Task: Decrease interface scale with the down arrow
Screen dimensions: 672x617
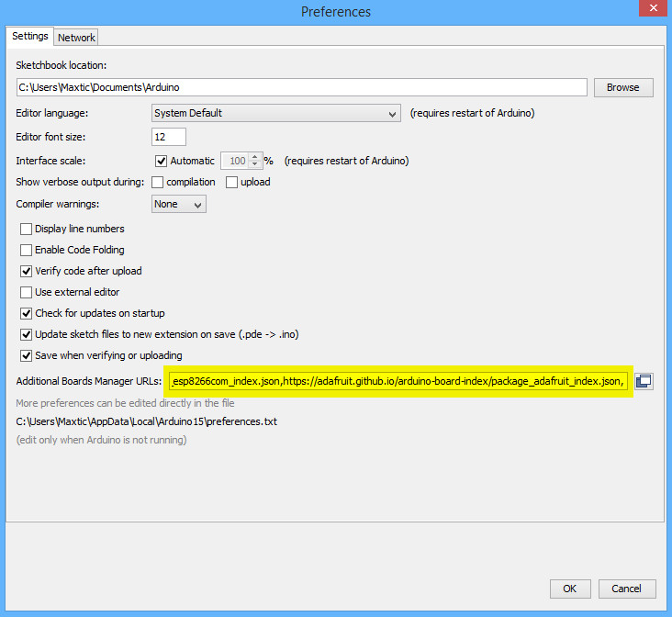Action: tap(255, 164)
